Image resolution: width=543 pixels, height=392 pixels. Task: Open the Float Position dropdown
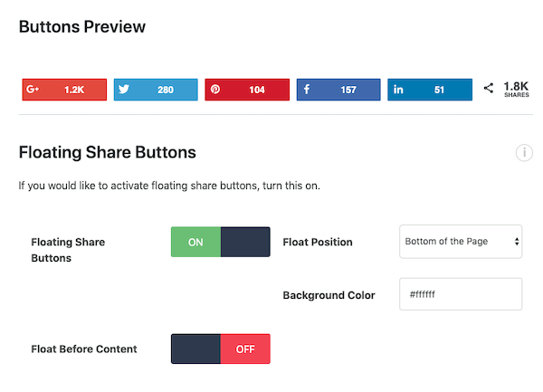[x=461, y=242]
